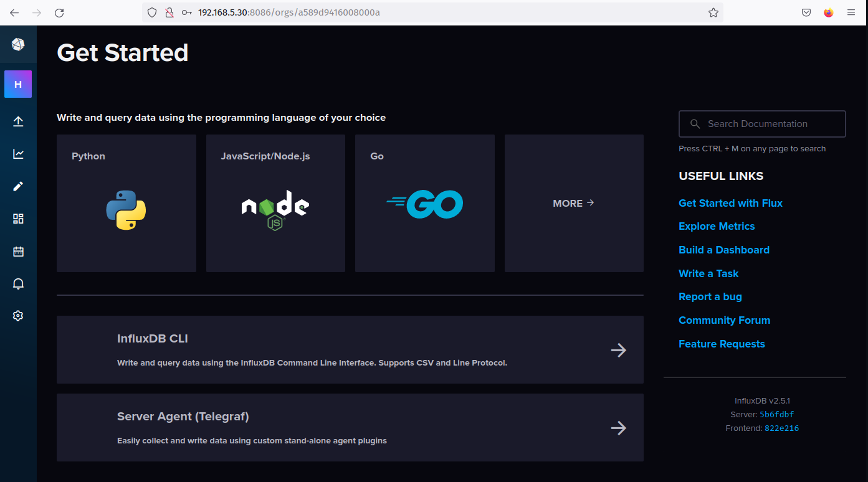
Task: Click the saved password key icon
Action: pyautogui.click(x=186, y=12)
